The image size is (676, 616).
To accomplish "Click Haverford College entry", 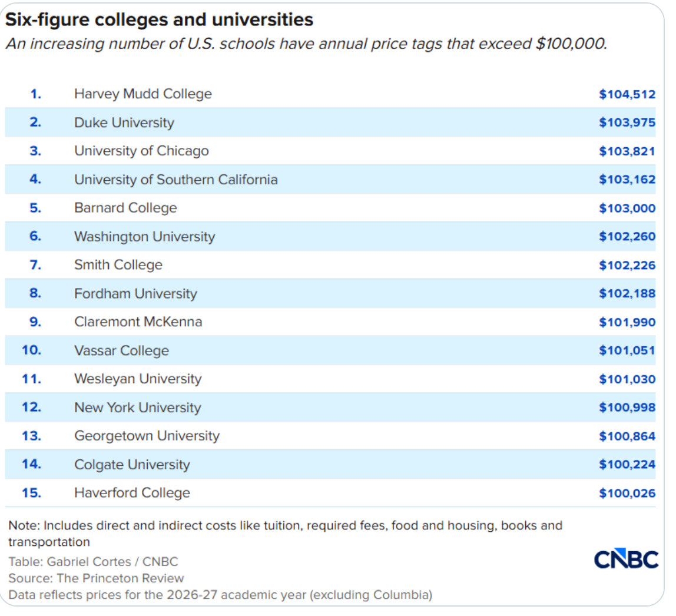I will tap(132, 493).
